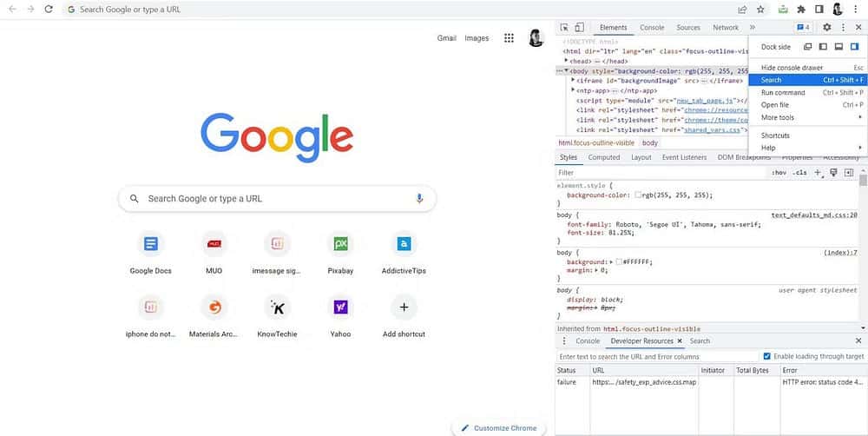Screen dimensions: 868x436
Task: Open the Chrome three-dot menu
Action: pos(855,10)
